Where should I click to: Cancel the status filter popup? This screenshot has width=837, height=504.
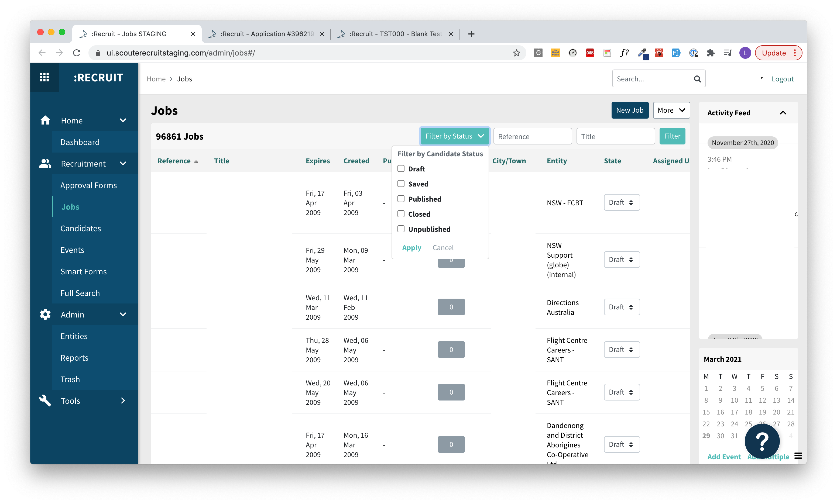point(443,248)
